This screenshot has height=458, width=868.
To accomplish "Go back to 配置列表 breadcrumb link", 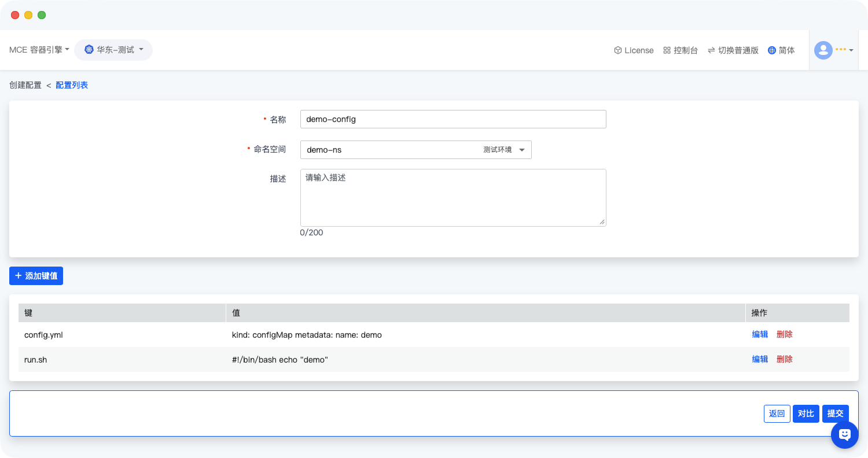I will (x=72, y=85).
